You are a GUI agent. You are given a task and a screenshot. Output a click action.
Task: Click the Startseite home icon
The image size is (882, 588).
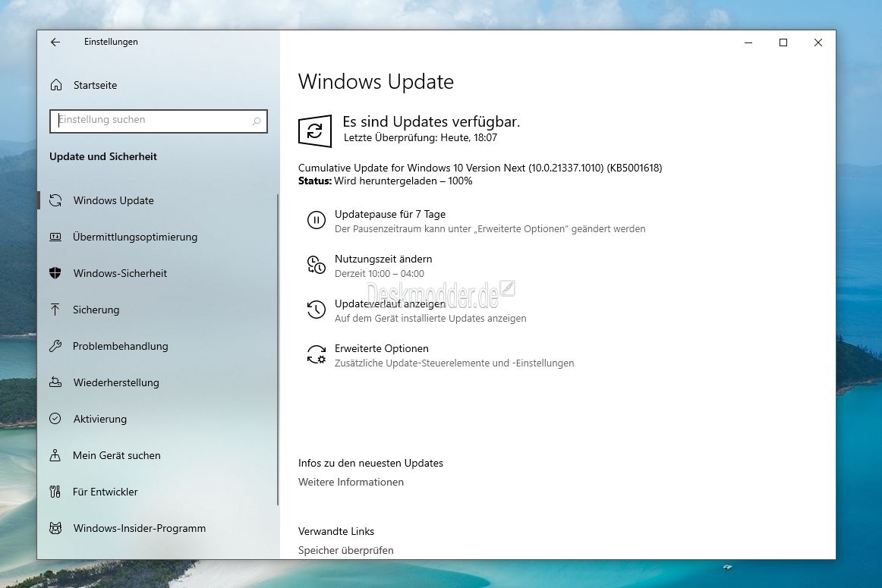click(55, 85)
